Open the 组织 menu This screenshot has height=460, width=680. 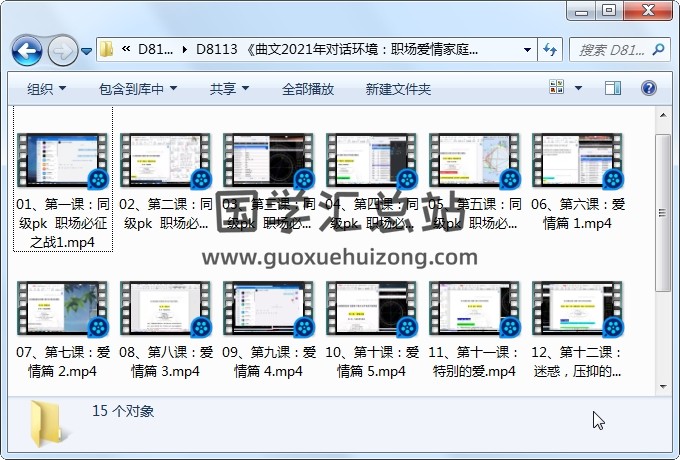(46, 89)
